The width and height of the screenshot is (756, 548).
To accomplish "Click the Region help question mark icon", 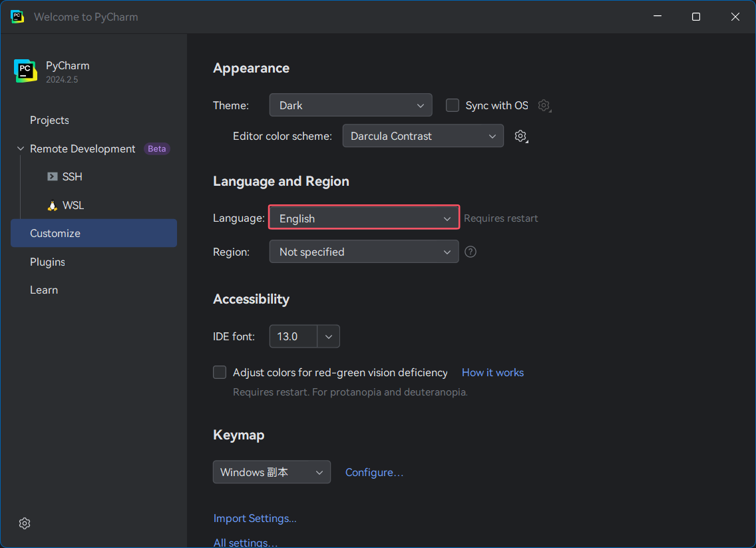I will (x=471, y=252).
